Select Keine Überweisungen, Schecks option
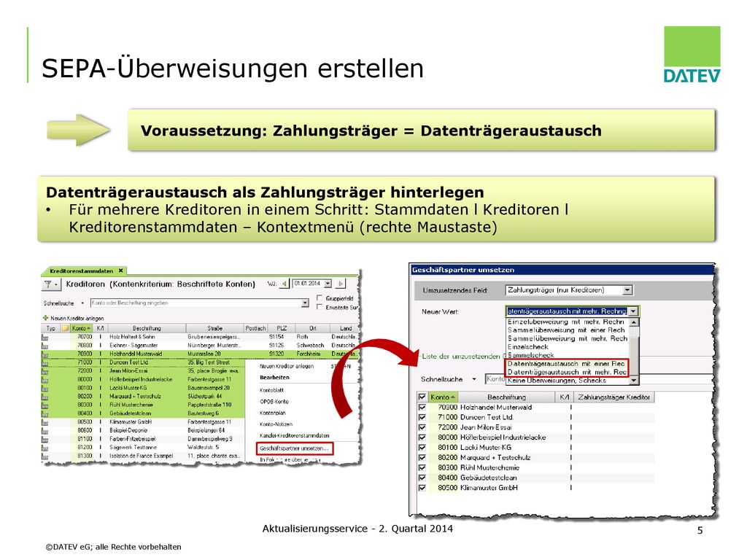 [x=566, y=381]
